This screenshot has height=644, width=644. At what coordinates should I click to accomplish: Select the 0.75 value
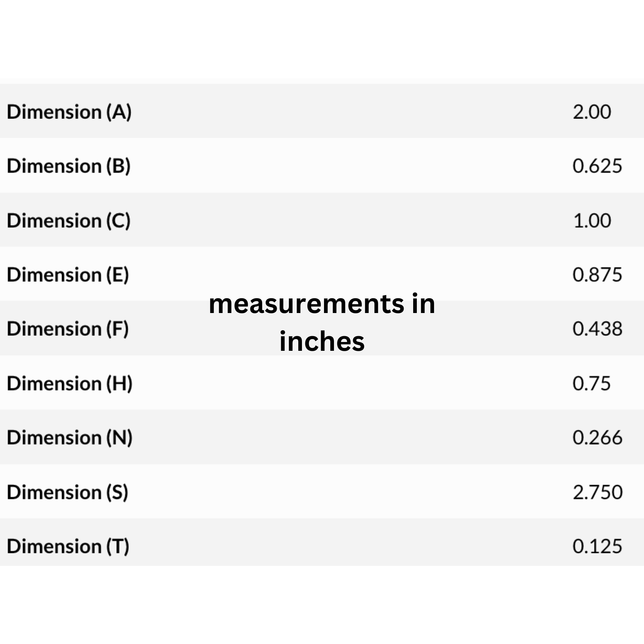click(591, 383)
